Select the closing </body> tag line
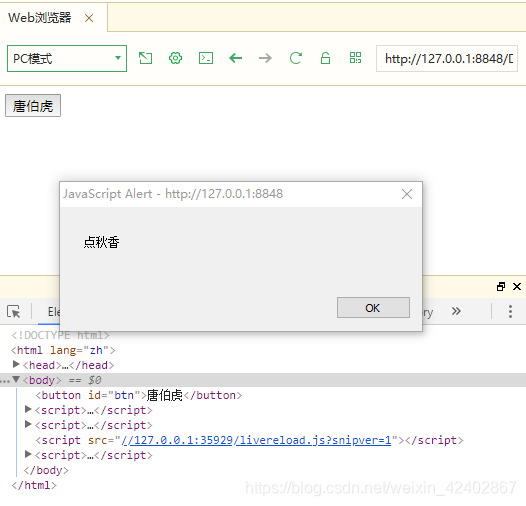Viewport: 526px width, 506px height. coord(46,470)
